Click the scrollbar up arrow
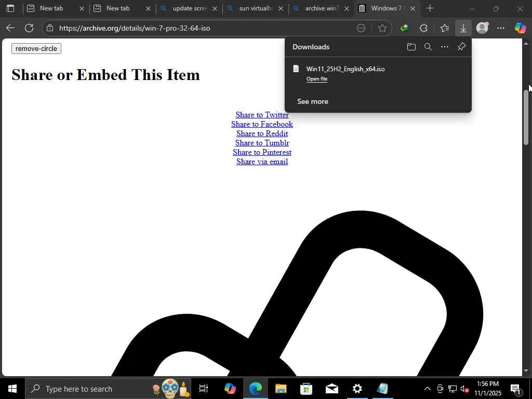Screen dimensions: 532x399 point(526,43)
